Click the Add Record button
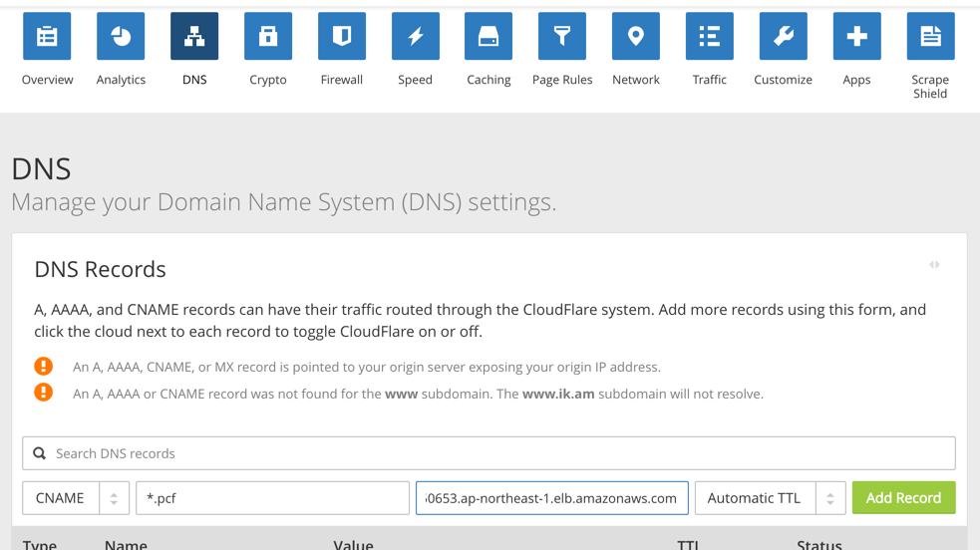Viewport: 980px width, 550px height. [x=903, y=498]
